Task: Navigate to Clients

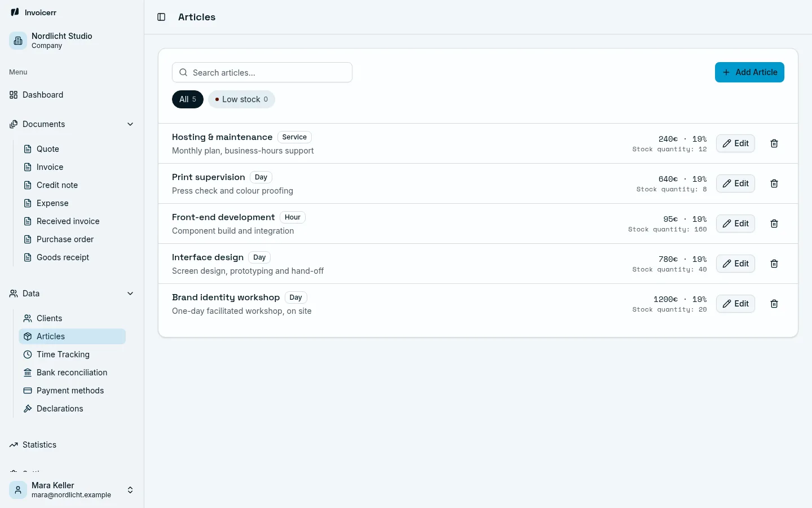Action: click(x=72, y=318)
